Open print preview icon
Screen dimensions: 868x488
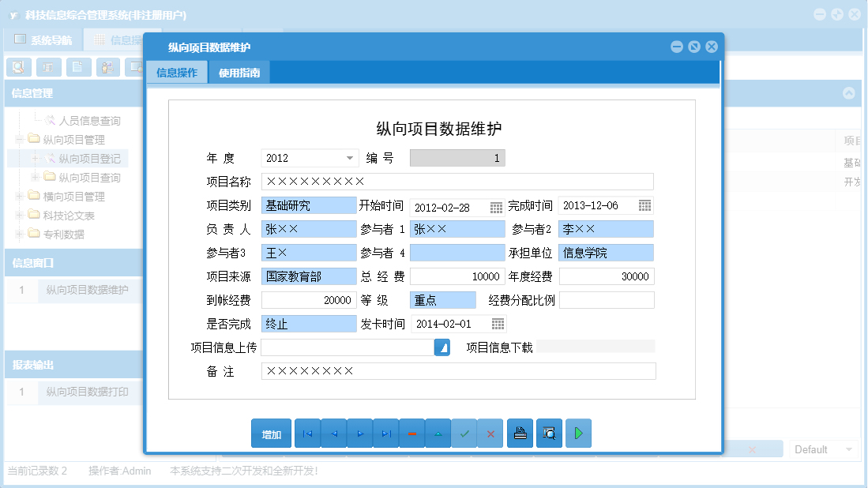[x=549, y=433]
